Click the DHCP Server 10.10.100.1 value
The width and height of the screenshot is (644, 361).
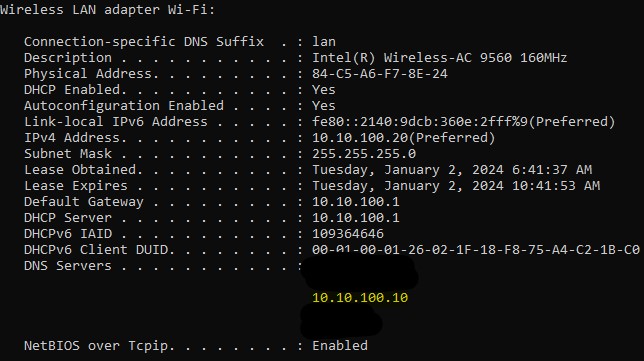(356, 218)
